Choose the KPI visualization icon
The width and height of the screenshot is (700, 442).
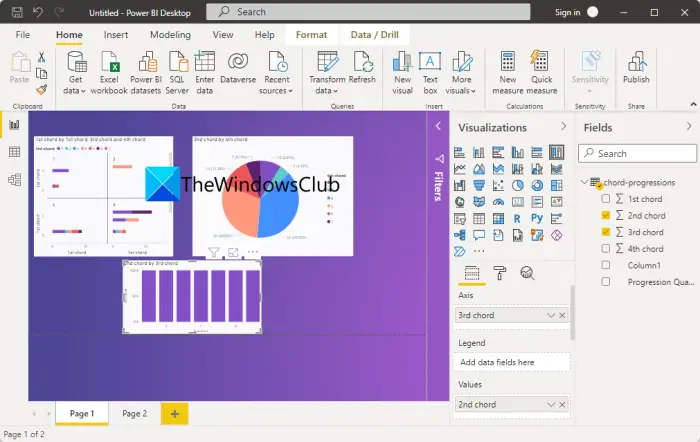556,202
